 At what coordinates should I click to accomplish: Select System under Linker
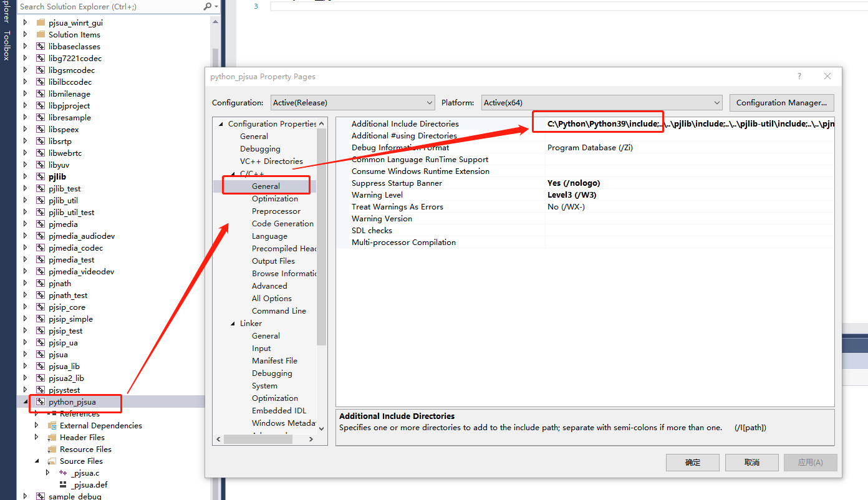(x=264, y=385)
